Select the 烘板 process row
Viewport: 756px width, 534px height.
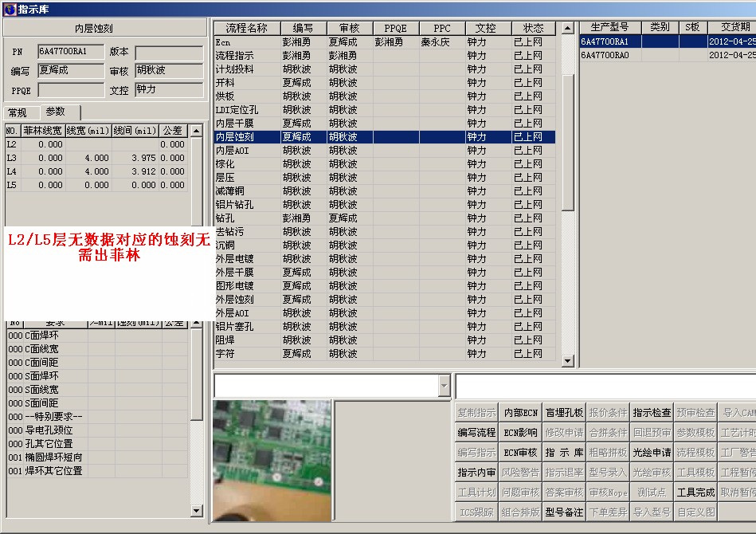[x=385, y=96]
